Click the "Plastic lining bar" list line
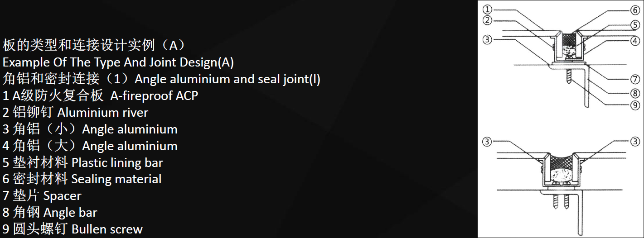The width and height of the screenshot is (644, 238). (x=82, y=162)
